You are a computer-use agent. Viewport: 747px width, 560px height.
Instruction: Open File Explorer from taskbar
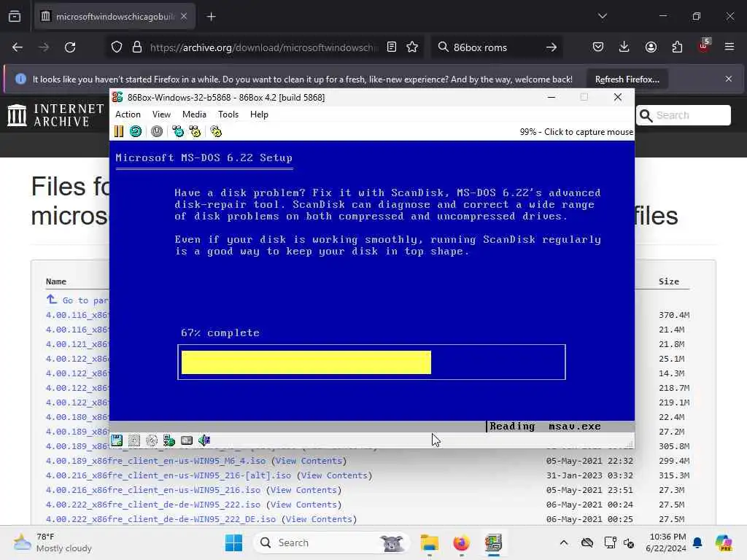[429, 542]
